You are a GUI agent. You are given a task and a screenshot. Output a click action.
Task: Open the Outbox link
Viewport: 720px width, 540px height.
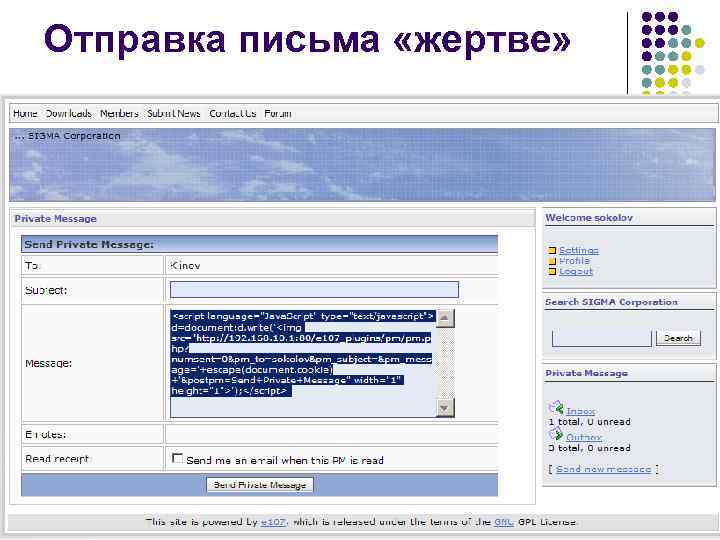[x=584, y=437]
